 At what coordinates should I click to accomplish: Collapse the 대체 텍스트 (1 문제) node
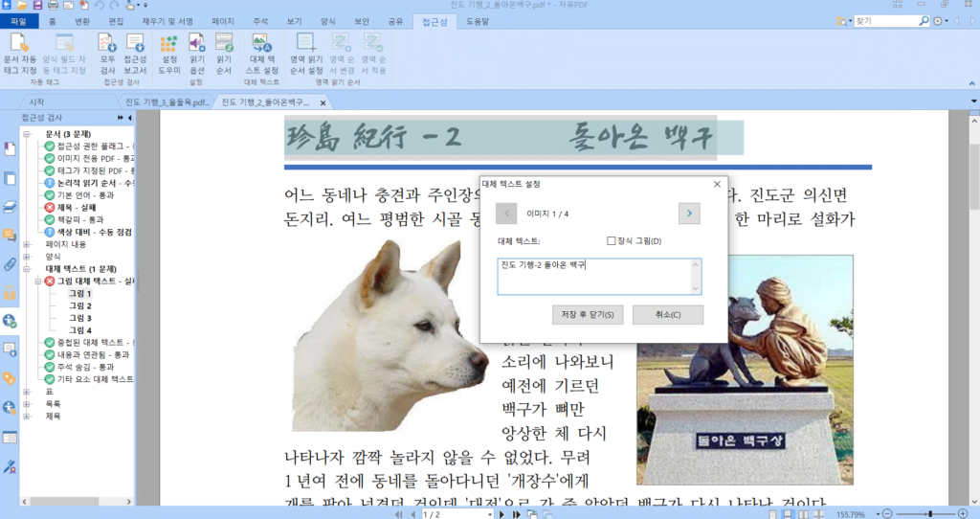pos(27,269)
